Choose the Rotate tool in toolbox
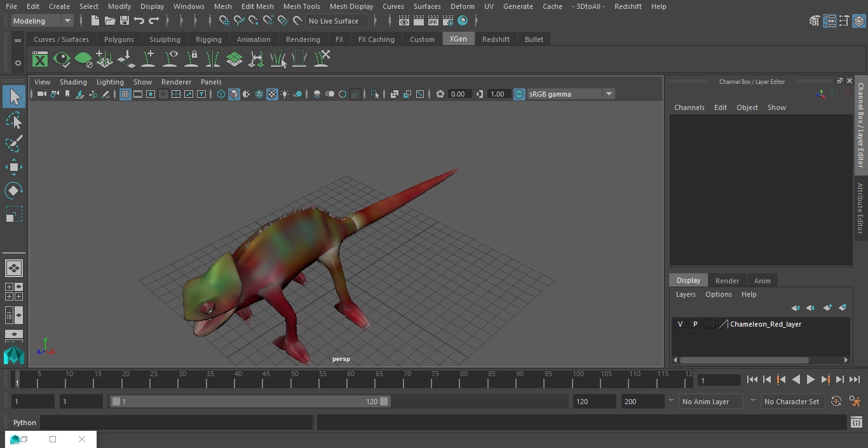Image resolution: width=868 pixels, height=448 pixels. (14, 191)
